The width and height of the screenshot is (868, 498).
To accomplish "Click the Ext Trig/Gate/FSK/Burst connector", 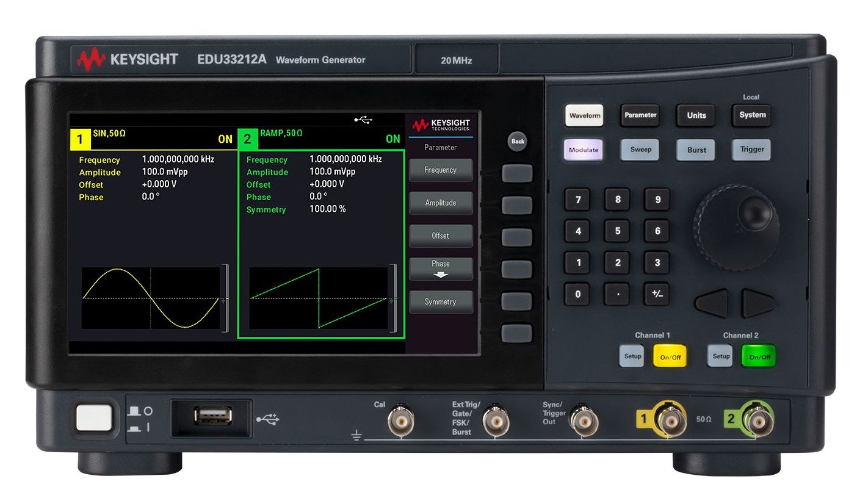I will point(496,420).
